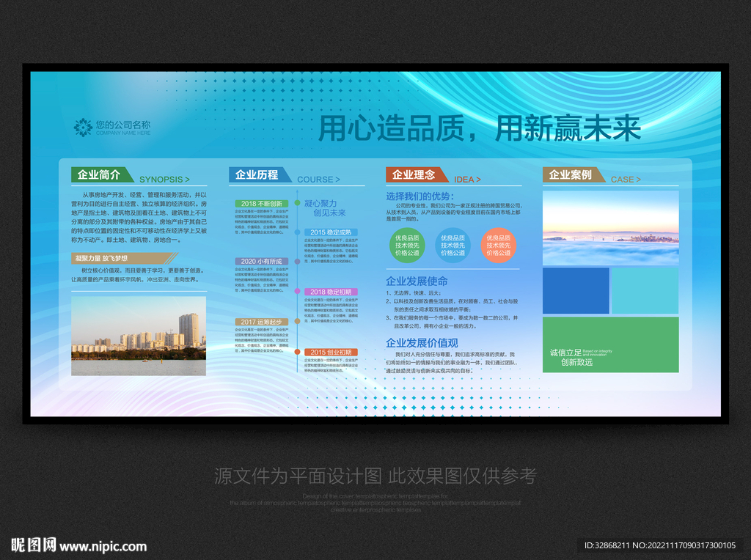The width and height of the screenshot is (751, 560).
Task: Open the COURSE > link
Action: click(x=318, y=180)
